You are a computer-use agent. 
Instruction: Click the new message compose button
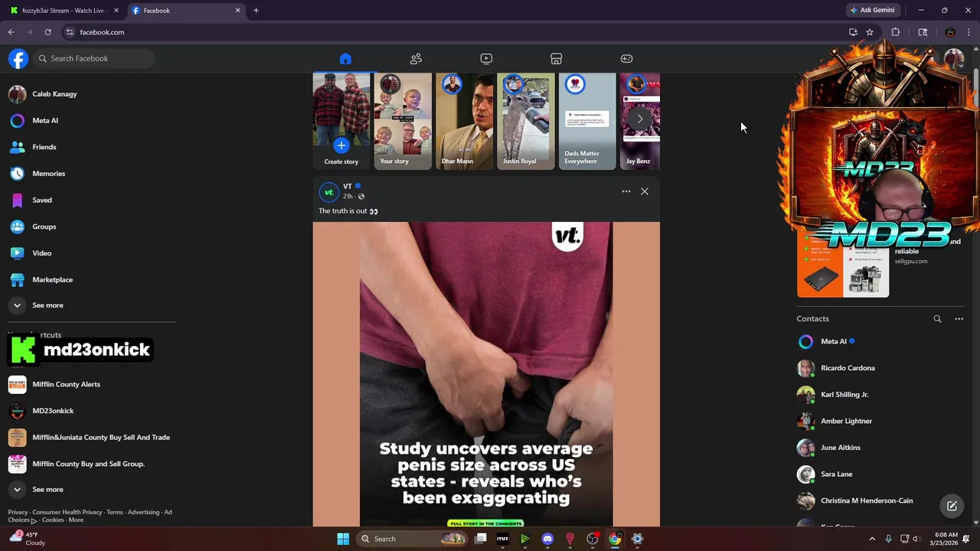pos(952,506)
